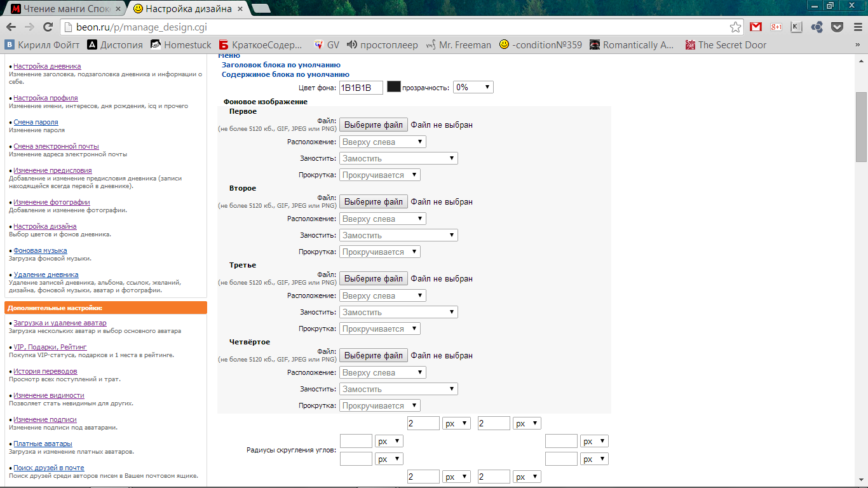Open first image Прокрутка dropdown
The image size is (868, 488).
coord(380,175)
